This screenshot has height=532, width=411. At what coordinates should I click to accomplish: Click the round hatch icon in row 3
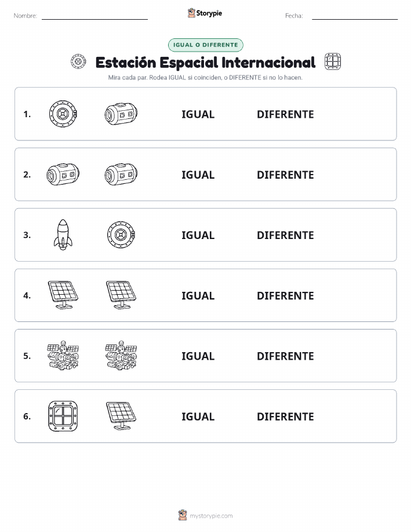(x=121, y=235)
